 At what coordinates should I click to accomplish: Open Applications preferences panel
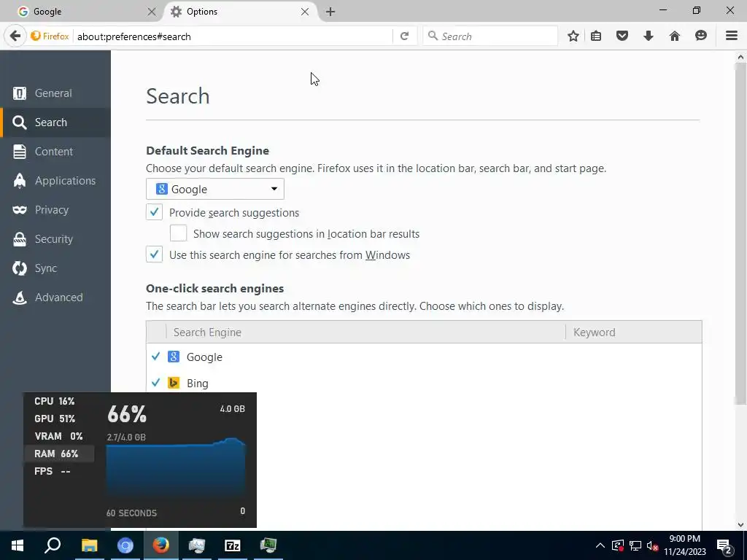(x=55, y=181)
